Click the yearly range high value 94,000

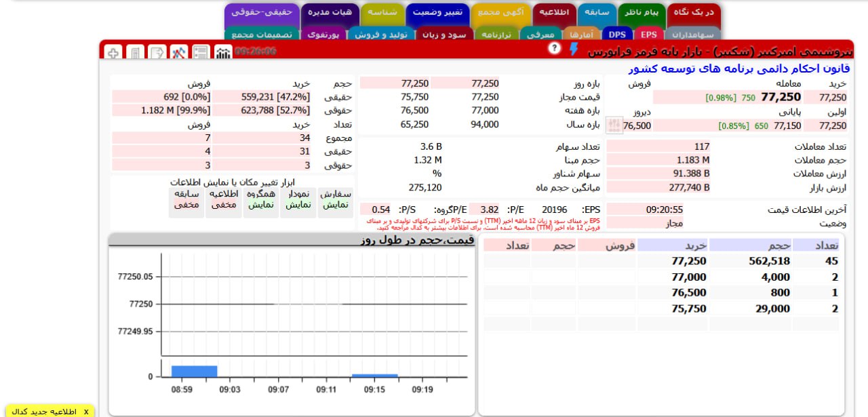tap(484, 124)
